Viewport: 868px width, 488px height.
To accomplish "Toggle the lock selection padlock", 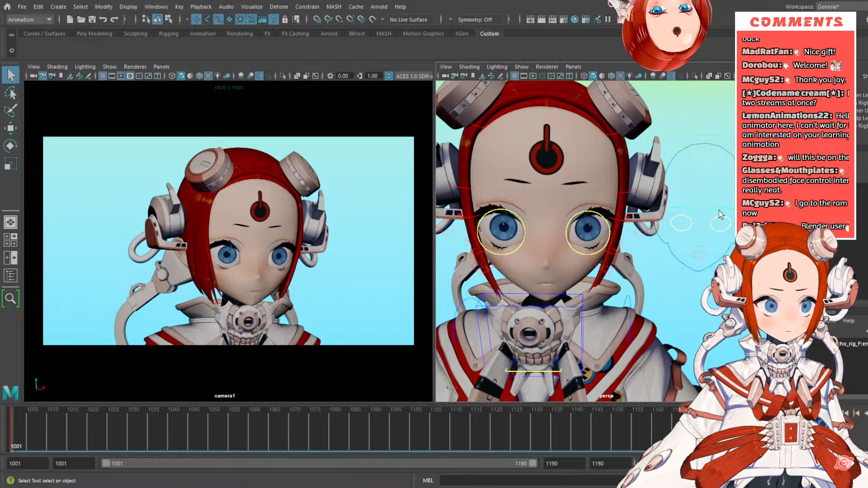I will coord(285,19).
